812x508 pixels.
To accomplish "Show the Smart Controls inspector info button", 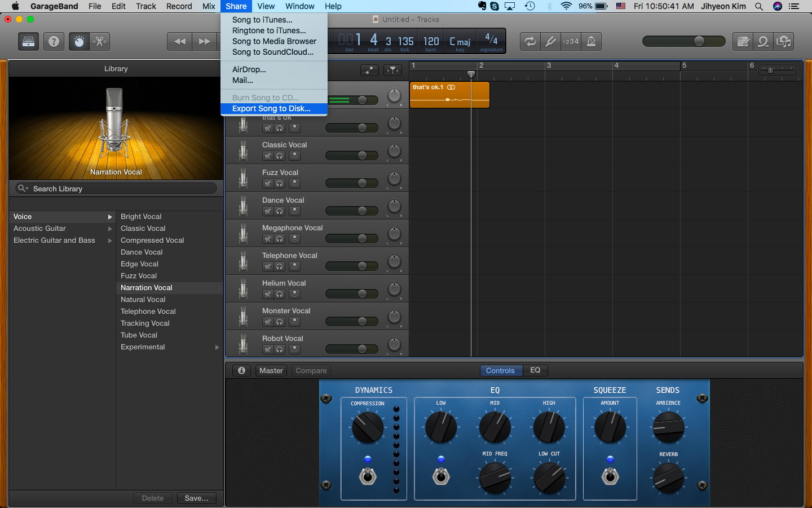I will click(241, 370).
